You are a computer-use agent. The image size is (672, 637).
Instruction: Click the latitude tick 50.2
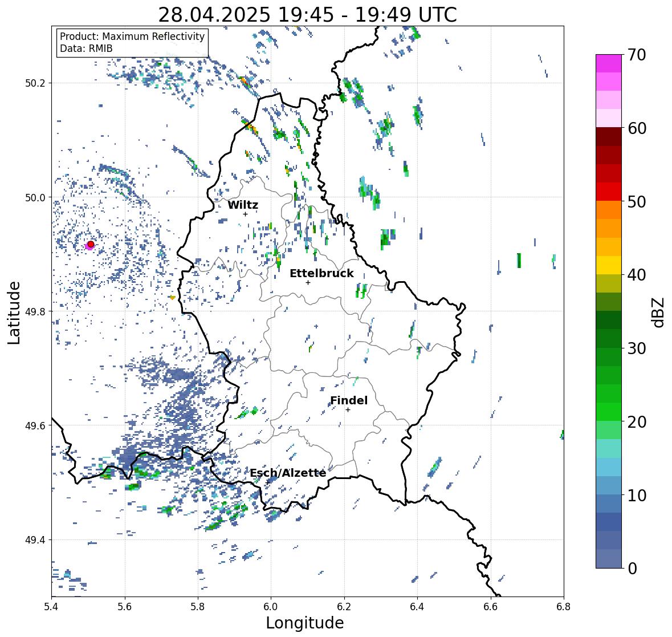tap(35, 83)
